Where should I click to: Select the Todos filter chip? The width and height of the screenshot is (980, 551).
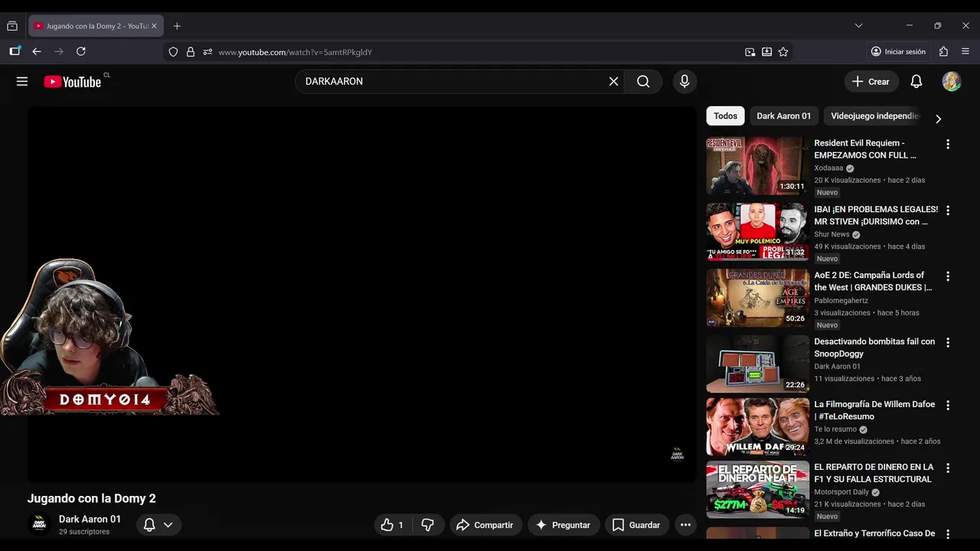click(x=725, y=116)
